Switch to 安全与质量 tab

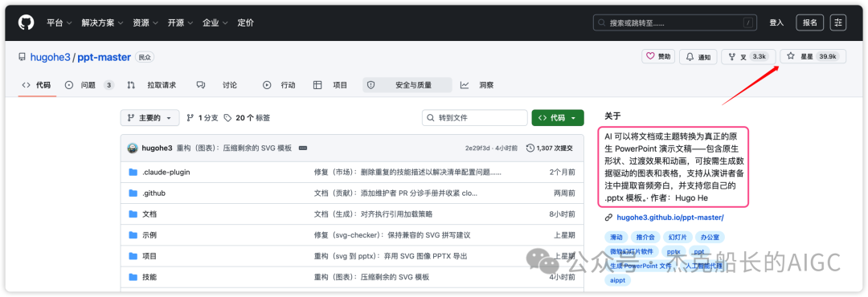coord(407,85)
